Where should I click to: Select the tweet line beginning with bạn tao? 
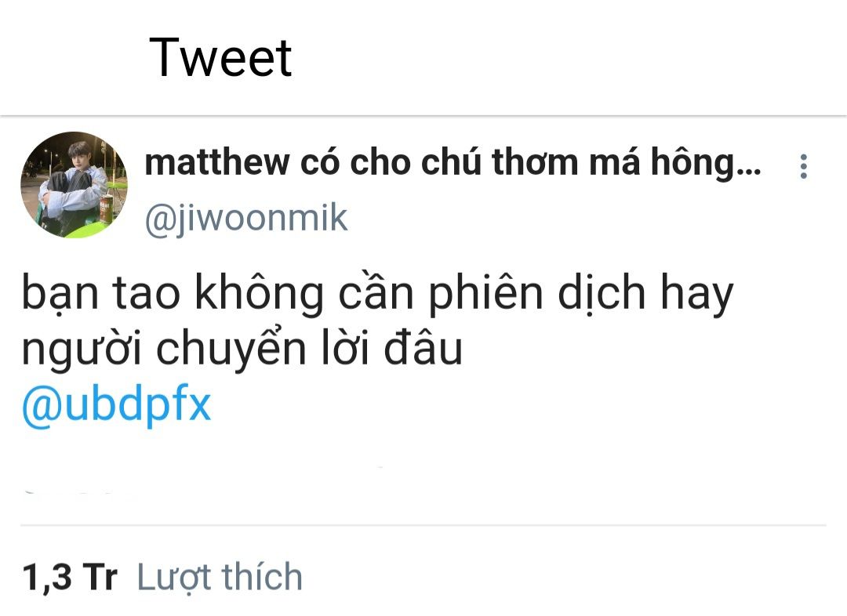pyautogui.click(x=377, y=294)
